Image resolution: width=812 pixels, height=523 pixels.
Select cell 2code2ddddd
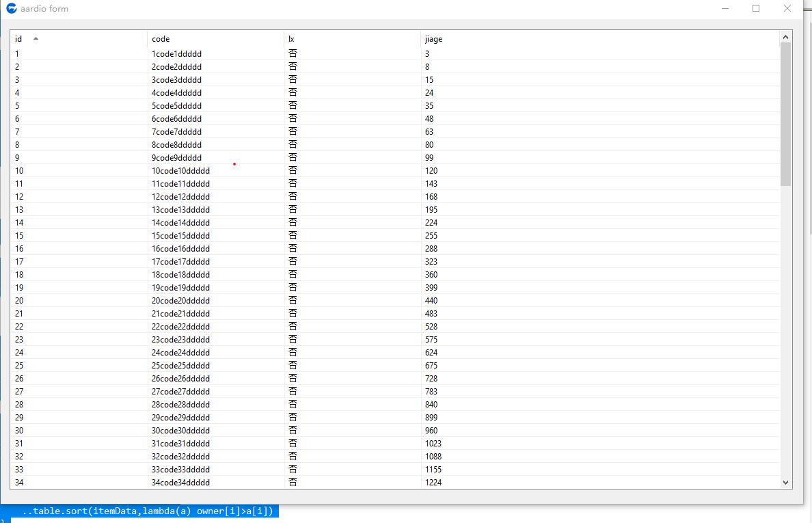tap(176, 67)
